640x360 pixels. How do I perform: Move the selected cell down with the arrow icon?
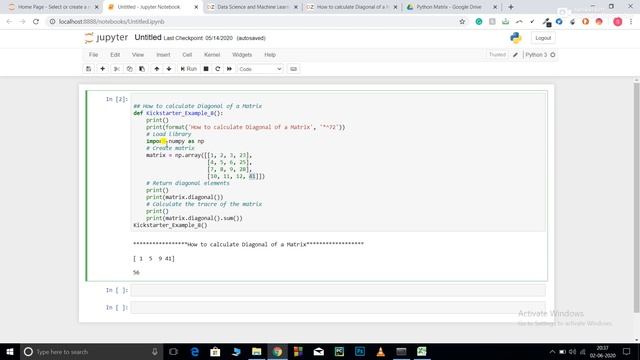pos(169,69)
